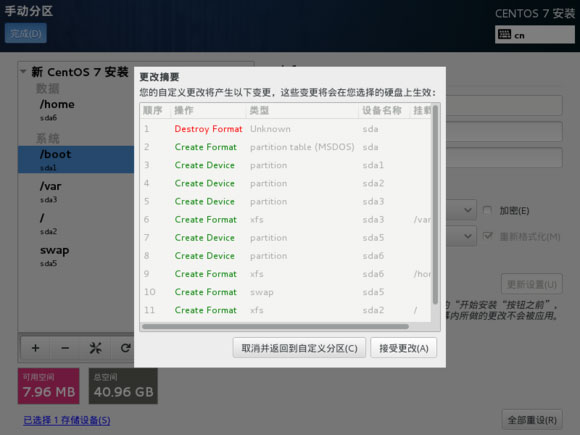The width and height of the screenshot is (580, 435).
Task: Collapse the 新 CentOS 7 安装 tree expander
Action: click(23, 71)
